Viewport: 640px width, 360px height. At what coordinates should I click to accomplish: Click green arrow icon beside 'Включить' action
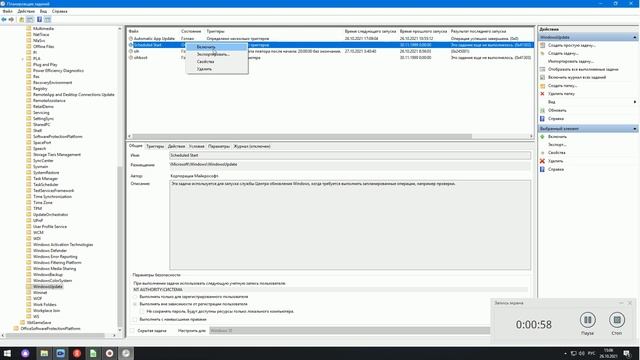click(x=542, y=137)
